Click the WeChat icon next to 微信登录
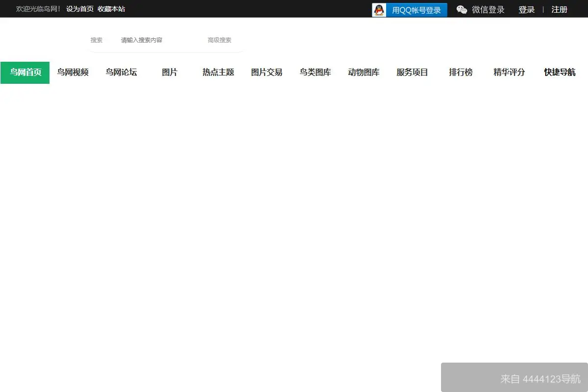This screenshot has width=588, height=392. (x=461, y=9)
